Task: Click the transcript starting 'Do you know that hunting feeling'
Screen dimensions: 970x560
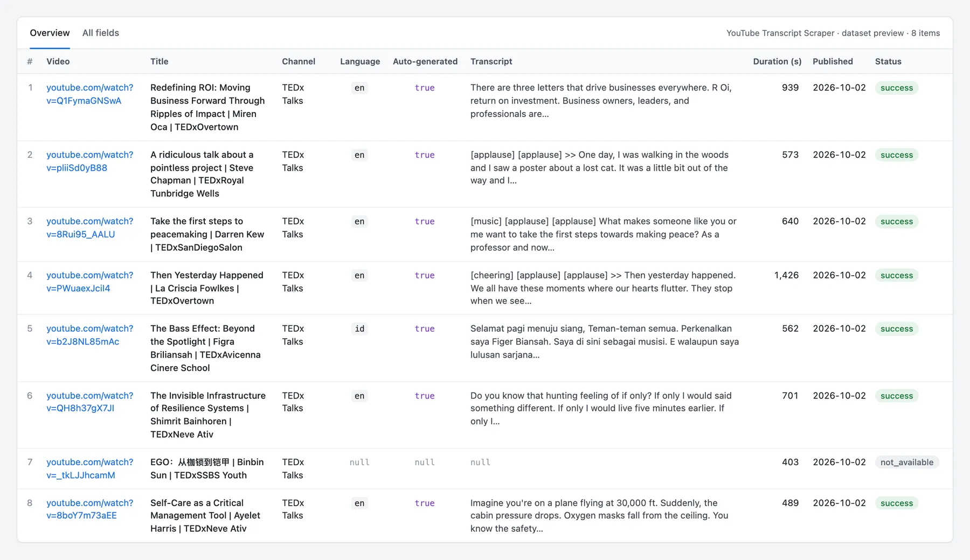Action: [601, 408]
